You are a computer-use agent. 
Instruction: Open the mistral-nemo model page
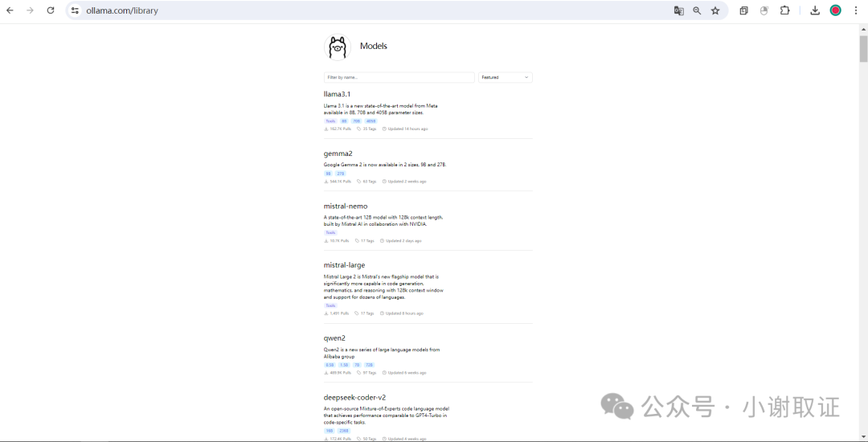pos(346,206)
